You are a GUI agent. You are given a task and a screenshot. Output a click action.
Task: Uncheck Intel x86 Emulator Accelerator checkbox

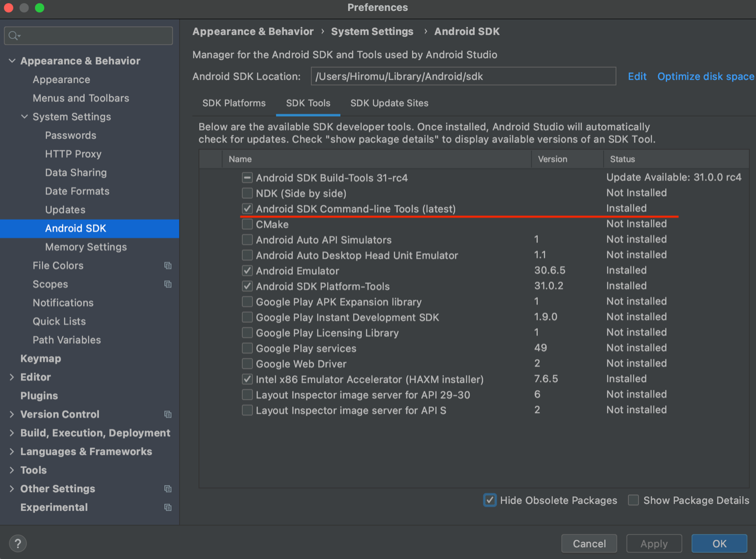[x=247, y=379]
